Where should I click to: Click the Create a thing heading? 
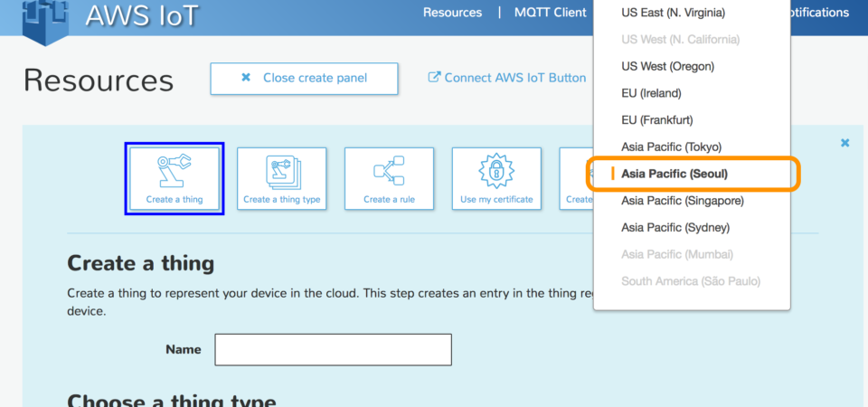pos(141,263)
